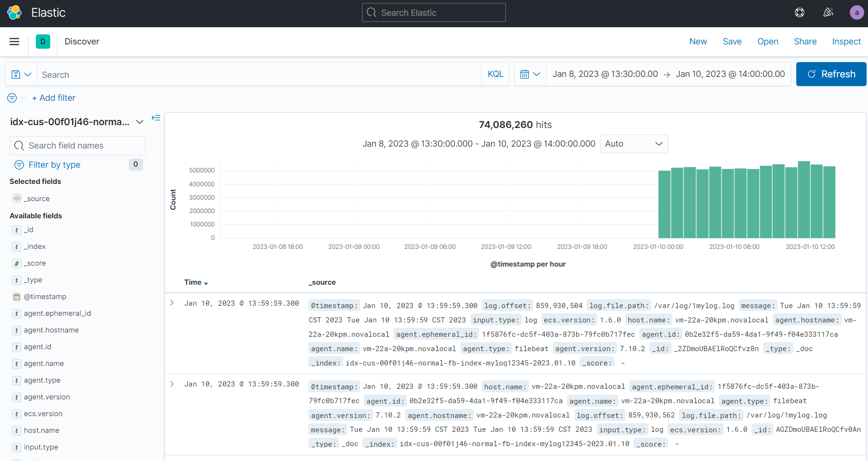Click the _source column header
This screenshot has width=868, height=461.
click(x=322, y=282)
